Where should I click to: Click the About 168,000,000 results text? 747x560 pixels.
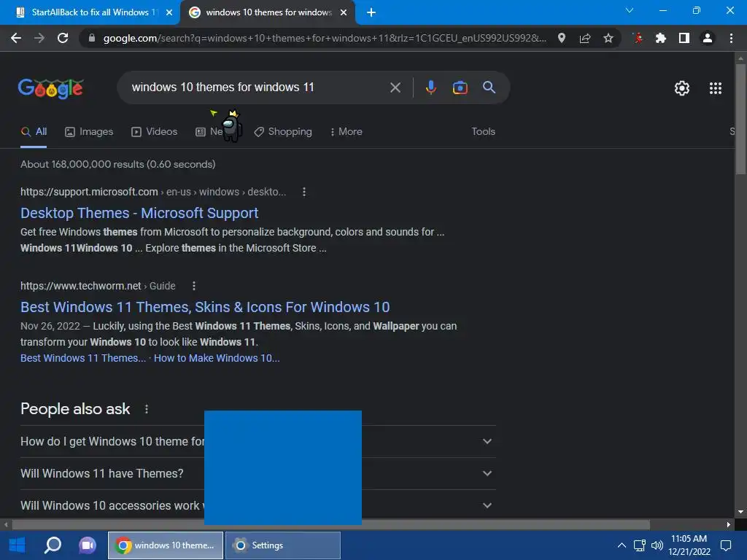[x=117, y=164]
